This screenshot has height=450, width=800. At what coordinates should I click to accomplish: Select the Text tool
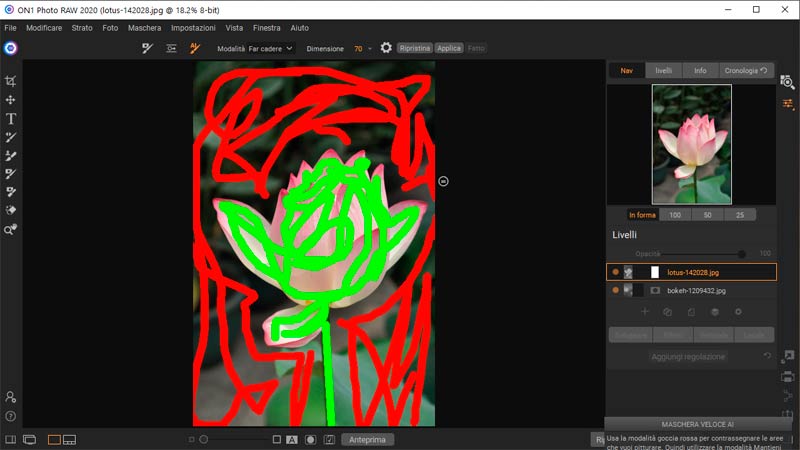pyautogui.click(x=11, y=119)
